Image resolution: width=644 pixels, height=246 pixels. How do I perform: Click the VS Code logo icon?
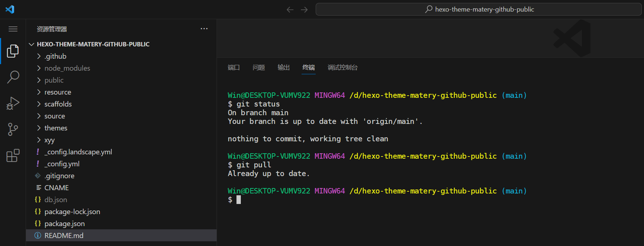[x=10, y=9]
